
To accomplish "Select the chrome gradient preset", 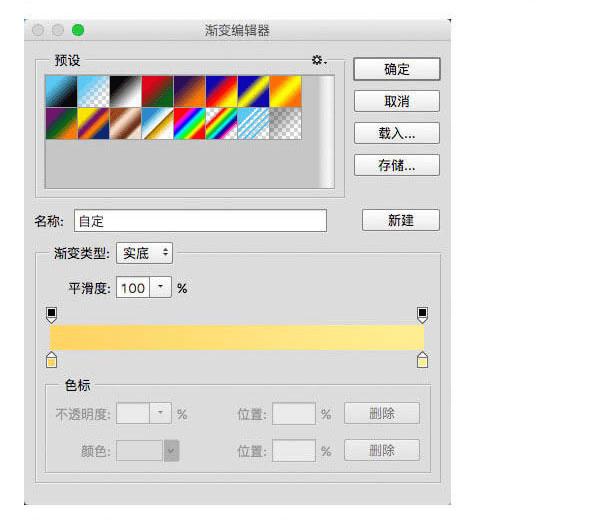I will tap(157, 123).
